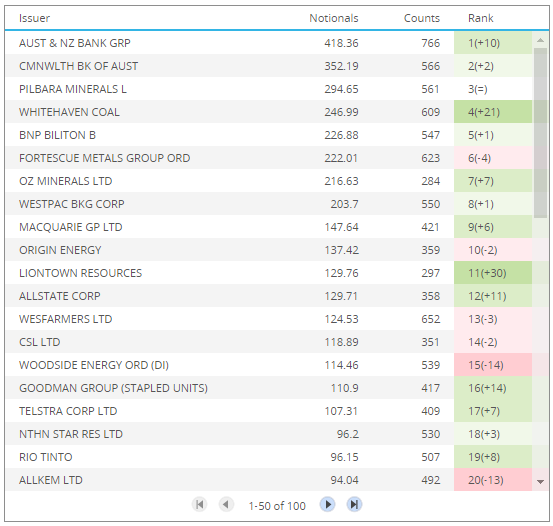Jump to the last page of results

coord(354,504)
